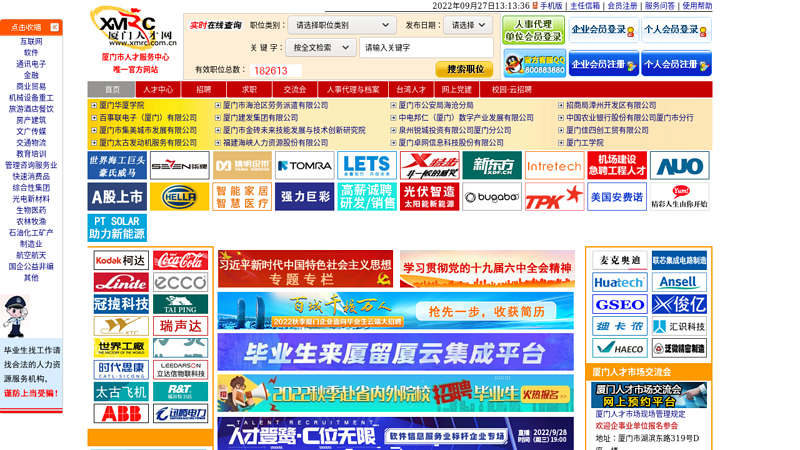Open the HELLA yellow logo
Image resolution: width=800 pixels, height=450 pixels.
tap(180, 197)
